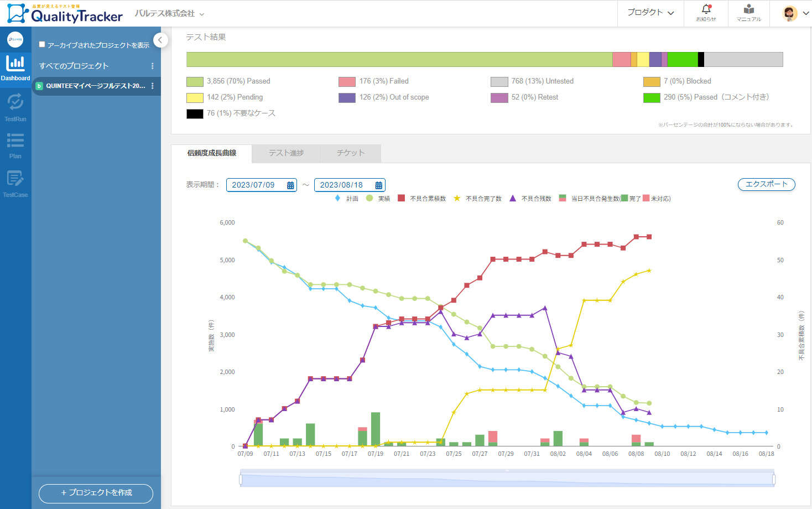812x509 pixels.
Task: Click the end date field 2023/08/18
Action: click(x=350, y=185)
